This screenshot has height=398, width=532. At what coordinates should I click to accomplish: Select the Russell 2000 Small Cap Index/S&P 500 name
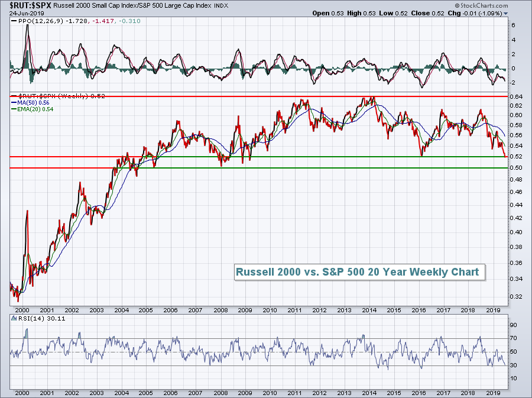(132, 6)
